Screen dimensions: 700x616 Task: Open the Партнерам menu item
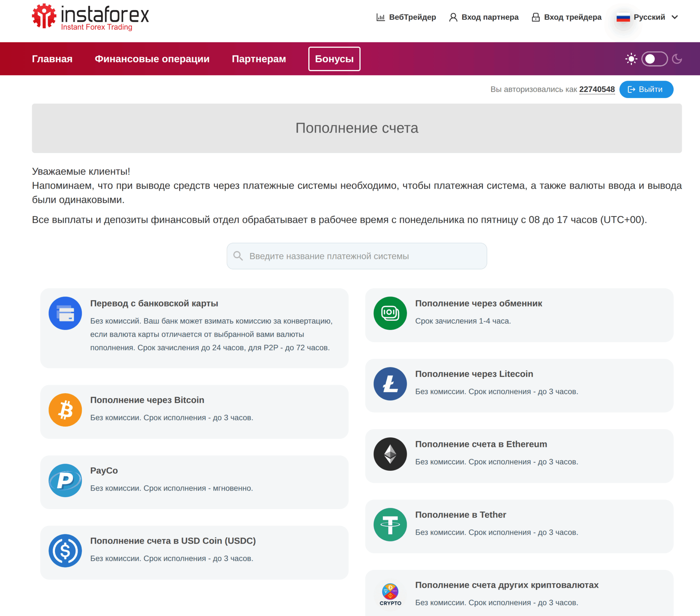258,59
